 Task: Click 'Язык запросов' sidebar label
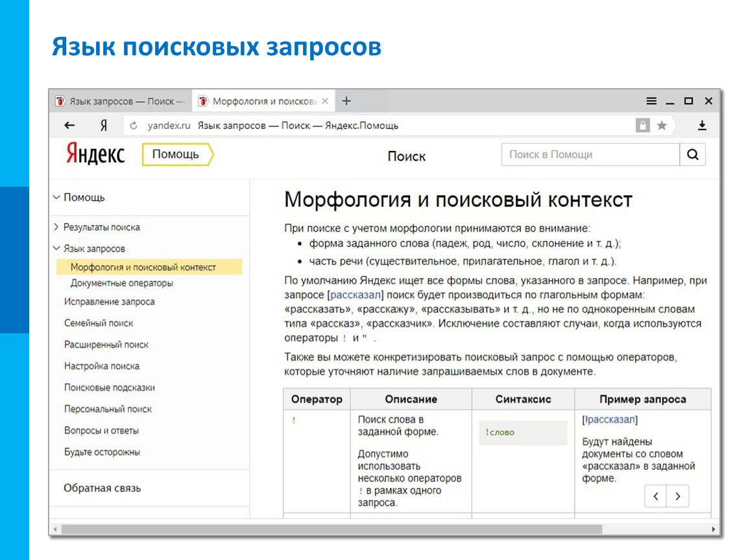click(x=95, y=249)
